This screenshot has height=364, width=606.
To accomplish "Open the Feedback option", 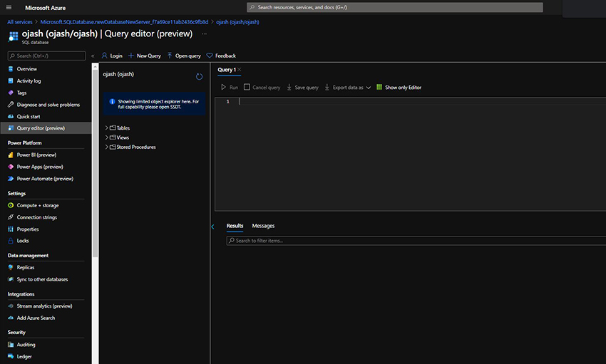I will pos(221,56).
